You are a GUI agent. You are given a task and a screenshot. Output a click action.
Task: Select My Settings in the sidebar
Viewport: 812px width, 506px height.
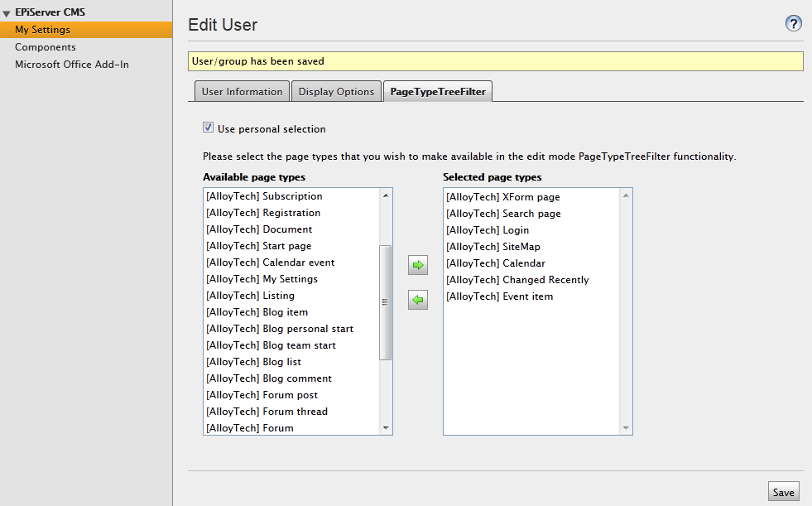tap(42, 30)
